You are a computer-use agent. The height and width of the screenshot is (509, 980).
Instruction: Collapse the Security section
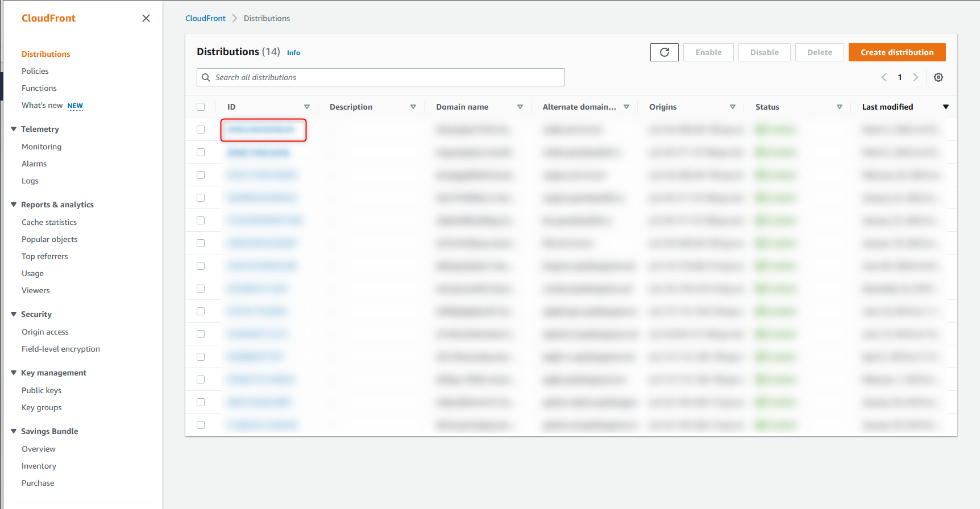(x=14, y=314)
